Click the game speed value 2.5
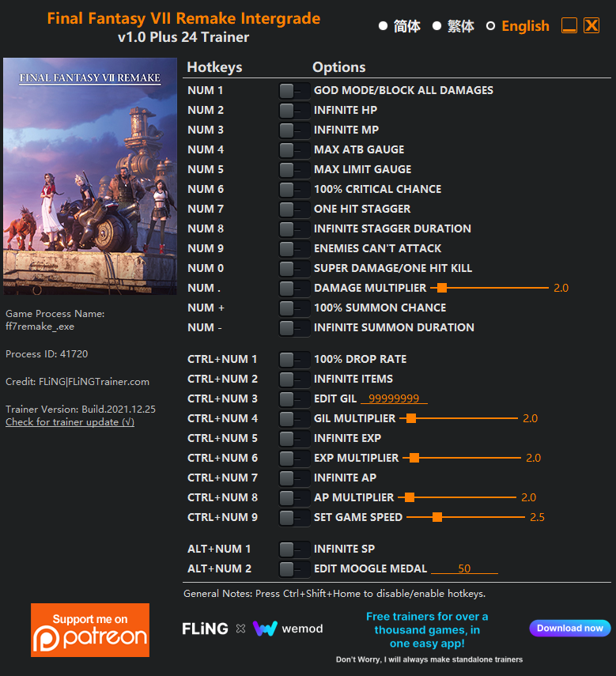 537,517
